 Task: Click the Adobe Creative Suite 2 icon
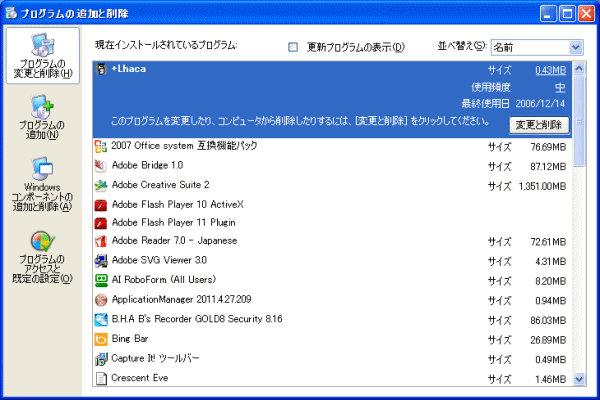(100, 185)
